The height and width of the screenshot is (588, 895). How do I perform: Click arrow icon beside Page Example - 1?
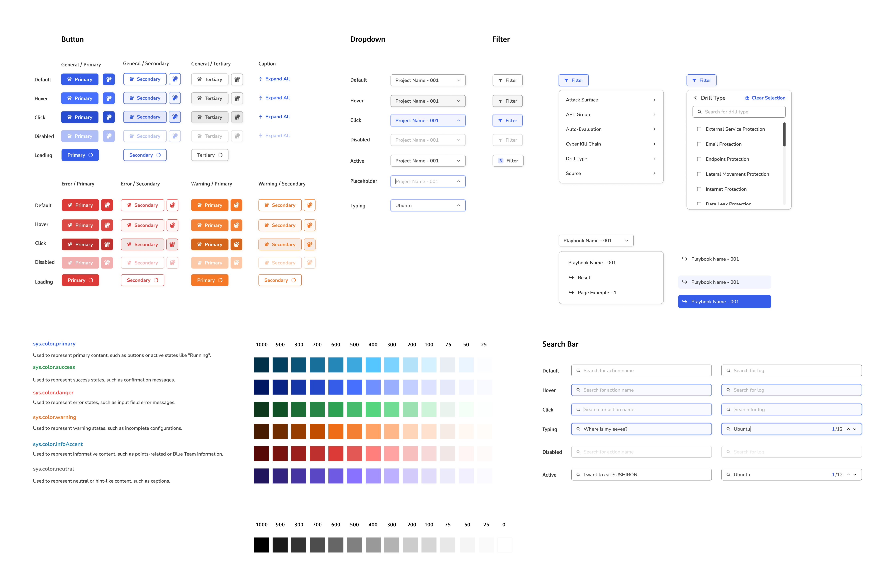(571, 292)
